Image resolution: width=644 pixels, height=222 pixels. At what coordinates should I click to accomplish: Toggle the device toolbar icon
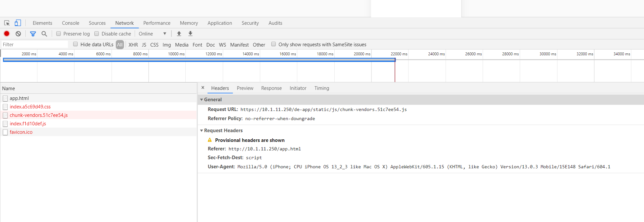pyautogui.click(x=18, y=23)
